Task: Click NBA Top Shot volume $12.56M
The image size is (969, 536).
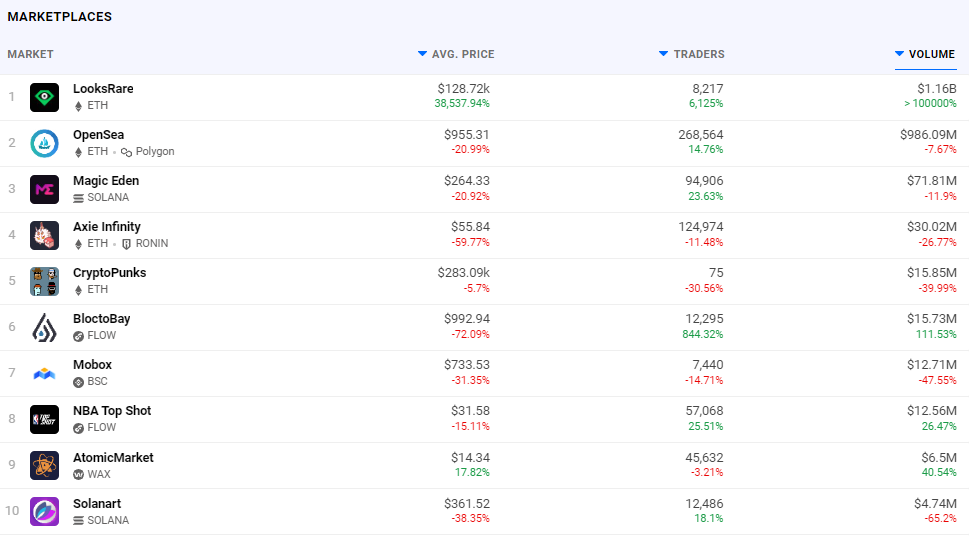Action: point(931,411)
